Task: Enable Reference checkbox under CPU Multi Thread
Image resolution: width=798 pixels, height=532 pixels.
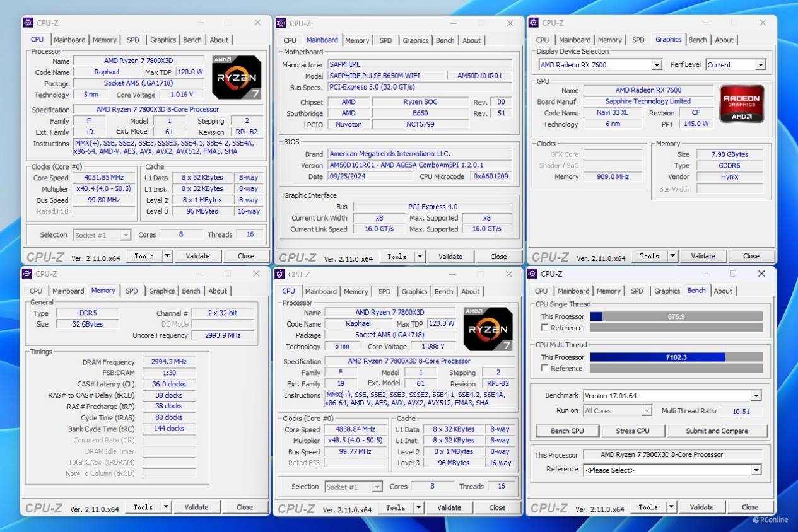Action: [544, 368]
